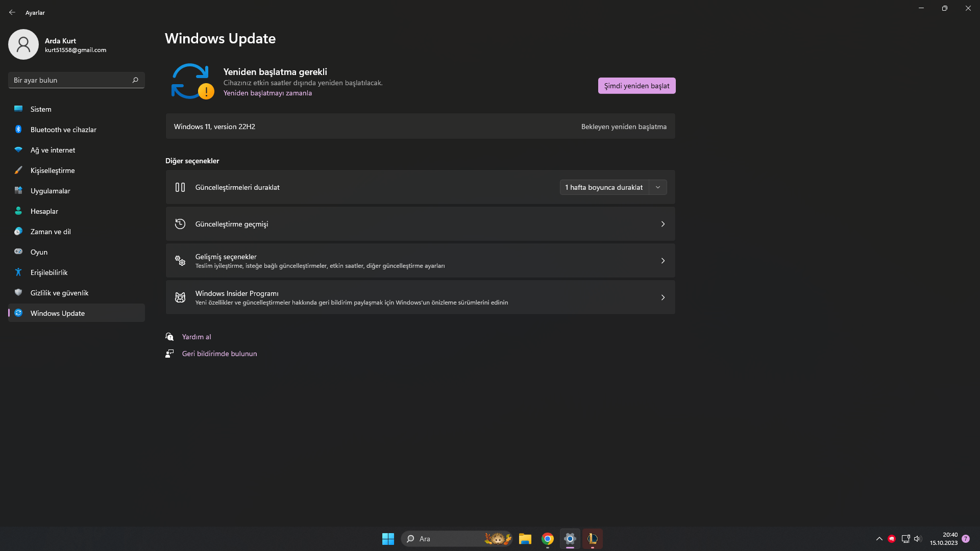Click the Gelişmiş seçenekler gears icon
This screenshot has width=980, height=551.
tap(180, 261)
